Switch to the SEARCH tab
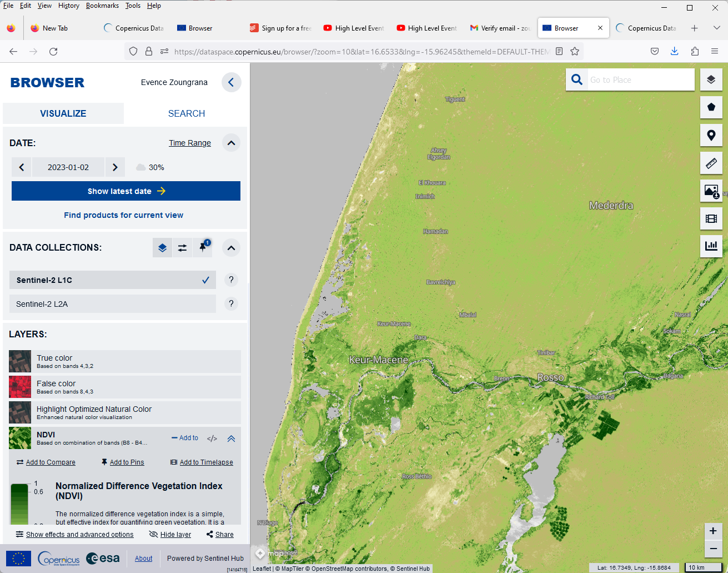The image size is (728, 573). pos(187,113)
